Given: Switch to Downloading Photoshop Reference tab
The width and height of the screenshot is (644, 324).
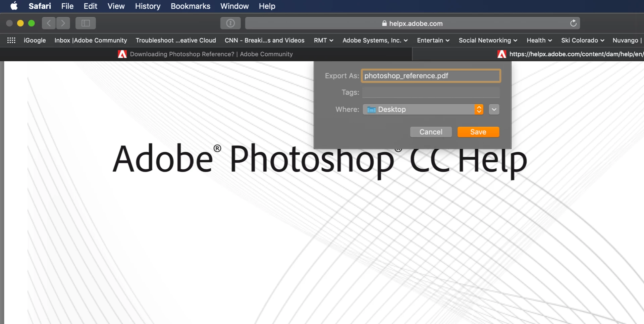Looking at the screenshot, I should pos(206,54).
